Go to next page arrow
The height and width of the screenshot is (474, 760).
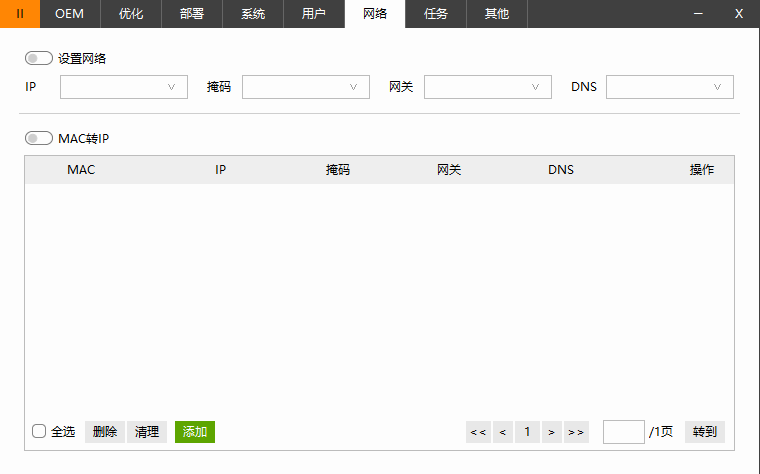[x=551, y=432]
